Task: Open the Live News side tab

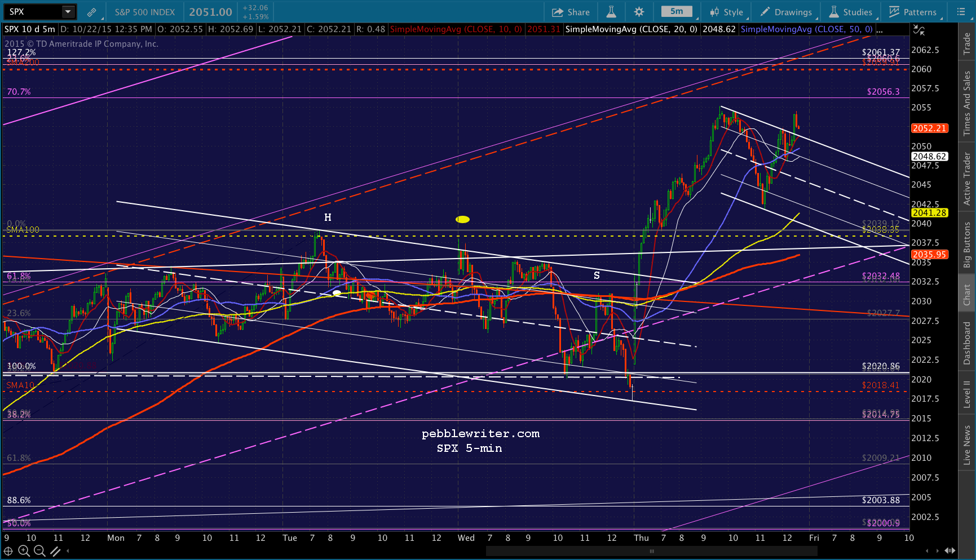Action: (x=967, y=445)
